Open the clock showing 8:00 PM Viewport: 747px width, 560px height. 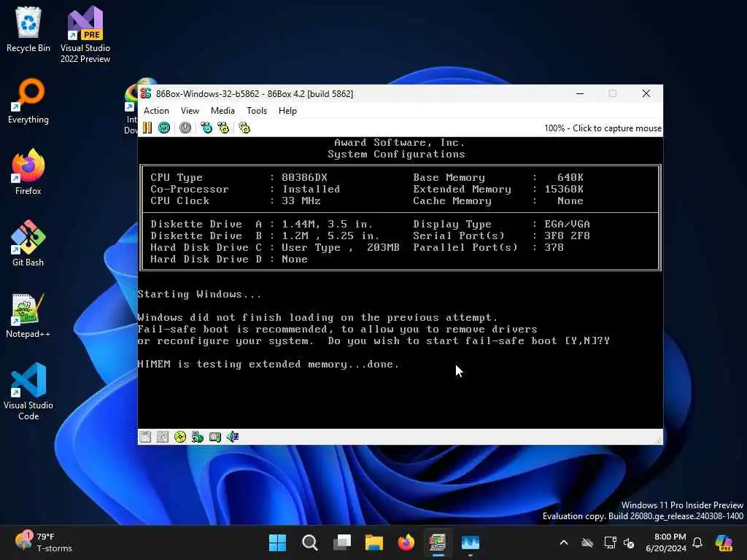coord(665,542)
